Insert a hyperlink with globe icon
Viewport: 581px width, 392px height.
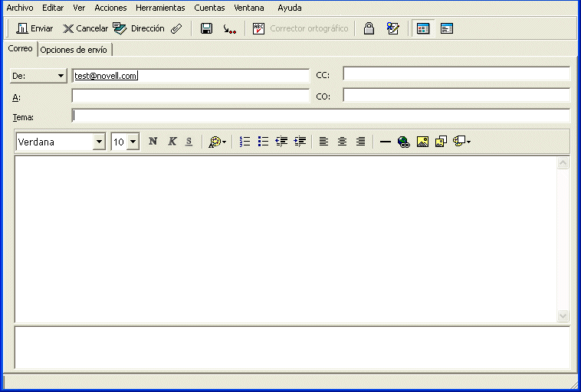pos(403,142)
